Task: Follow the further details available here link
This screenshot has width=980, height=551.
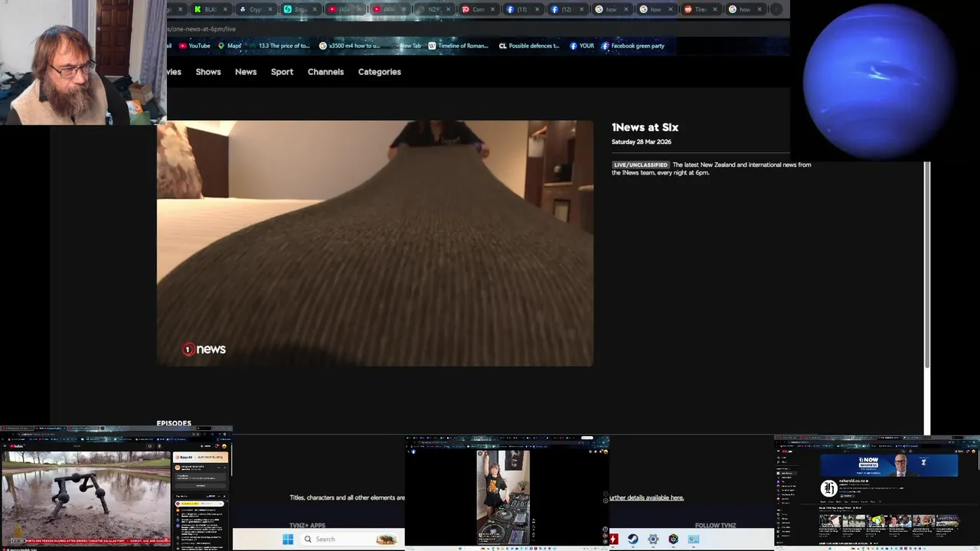Action: coord(647,497)
